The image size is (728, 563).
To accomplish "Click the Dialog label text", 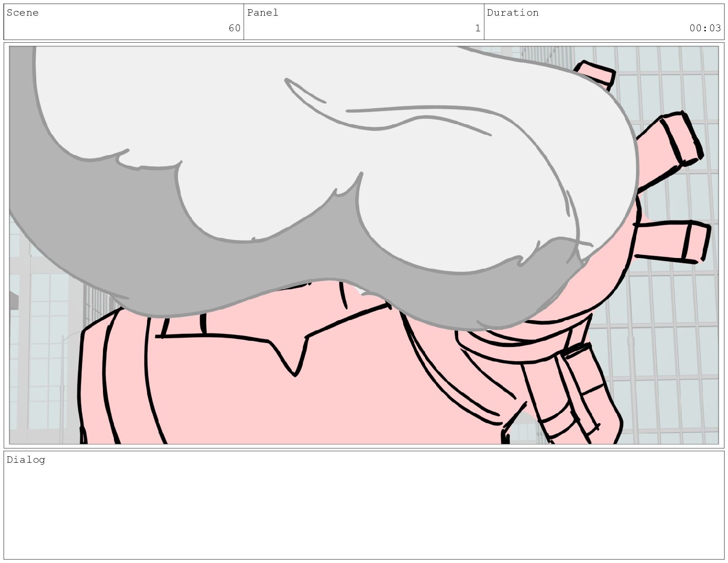I will coord(26,460).
